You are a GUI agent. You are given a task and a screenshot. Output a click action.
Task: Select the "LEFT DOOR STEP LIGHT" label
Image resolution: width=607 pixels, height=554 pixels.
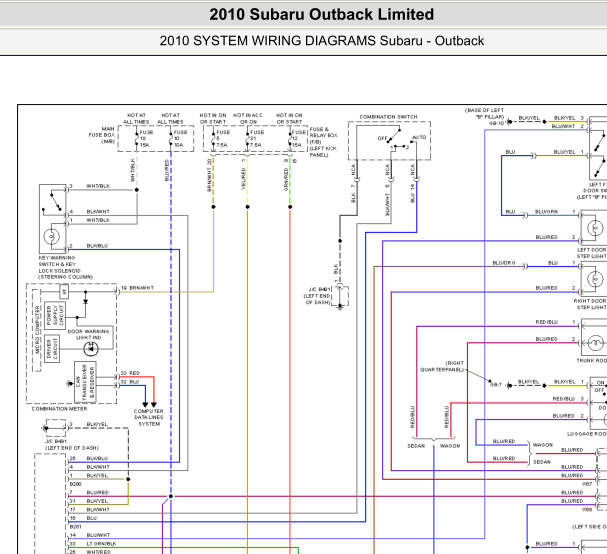coord(592,253)
